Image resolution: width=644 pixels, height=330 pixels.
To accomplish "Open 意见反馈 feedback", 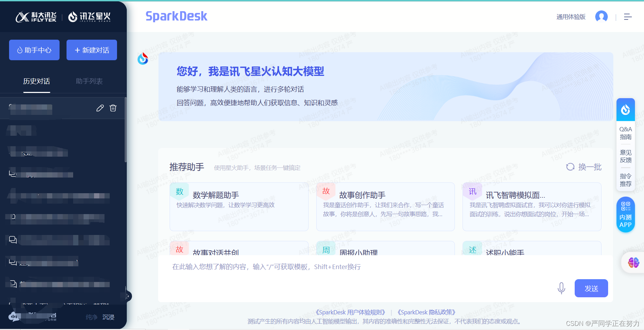I will 626,156.
